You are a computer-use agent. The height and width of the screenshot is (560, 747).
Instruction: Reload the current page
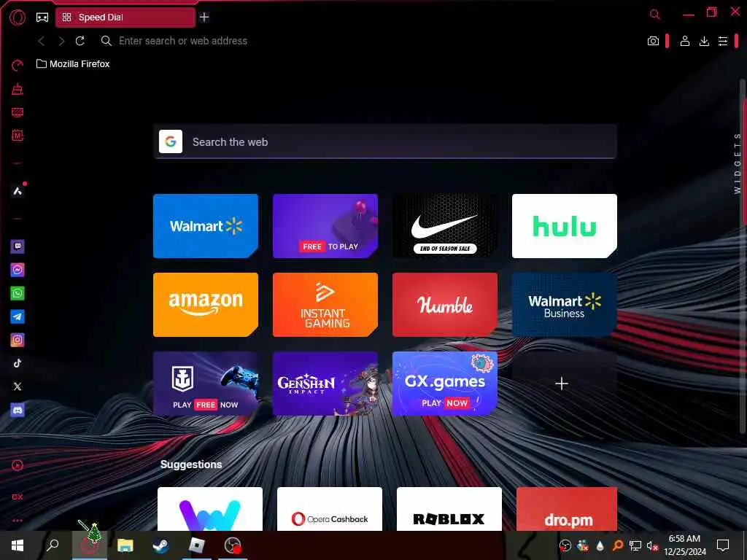point(80,41)
